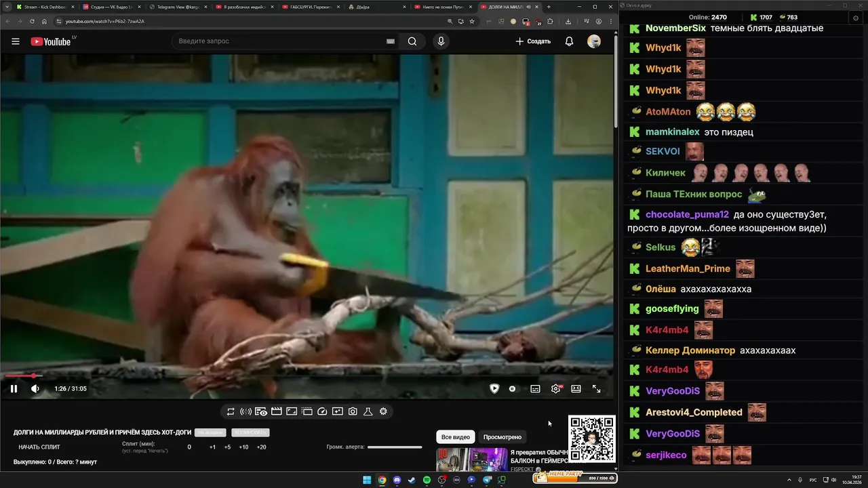Click the card with eye icon in toolbar
Screen dimensions: 868x488
[x=261, y=411]
